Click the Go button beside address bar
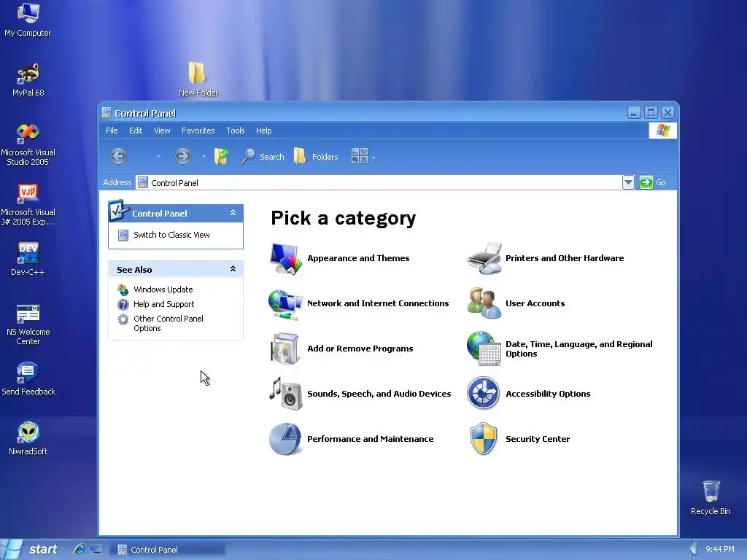Viewport: 747px width, 560px height. point(653,182)
